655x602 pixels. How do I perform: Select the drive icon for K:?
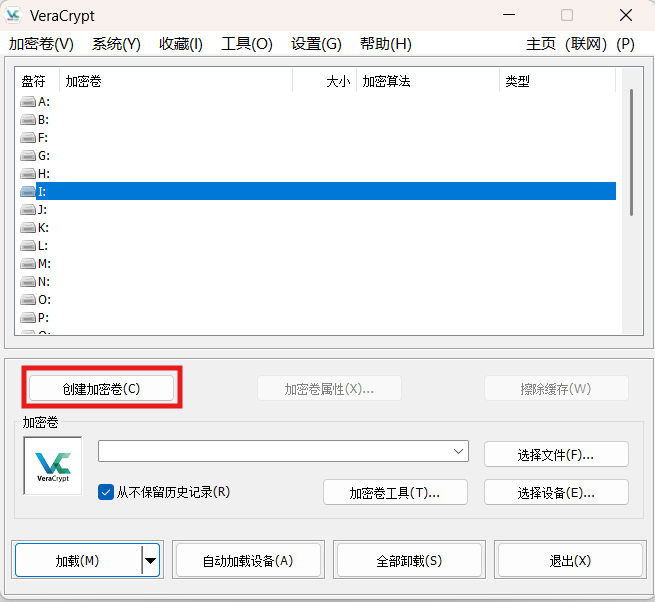pyautogui.click(x=28, y=228)
